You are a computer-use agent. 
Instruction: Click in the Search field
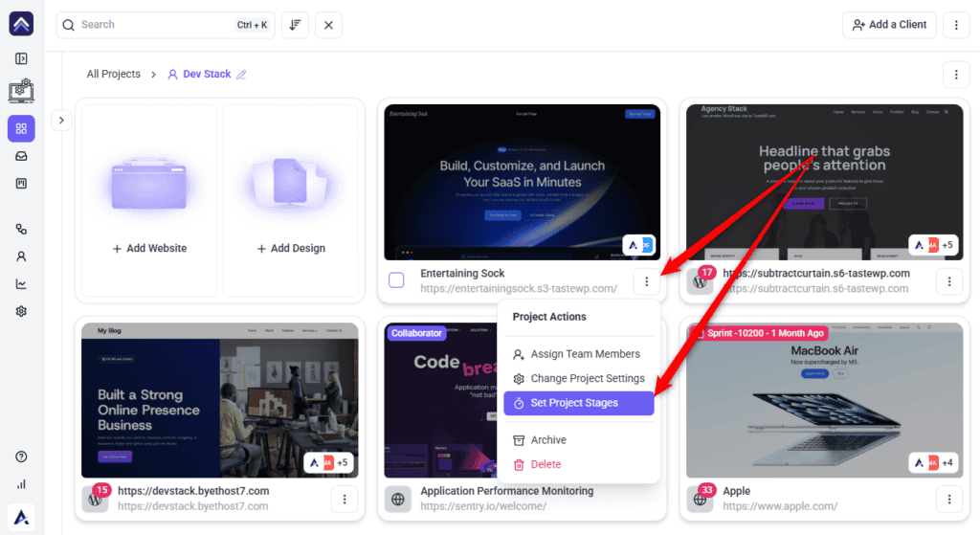166,25
